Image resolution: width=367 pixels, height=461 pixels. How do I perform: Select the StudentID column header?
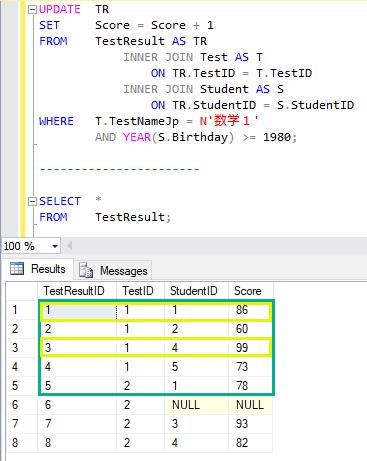[196, 291]
